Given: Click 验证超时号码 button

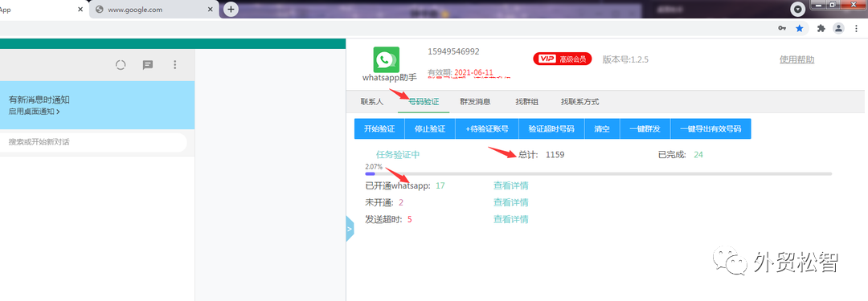Looking at the screenshot, I should pyautogui.click(x=551, y=129).
